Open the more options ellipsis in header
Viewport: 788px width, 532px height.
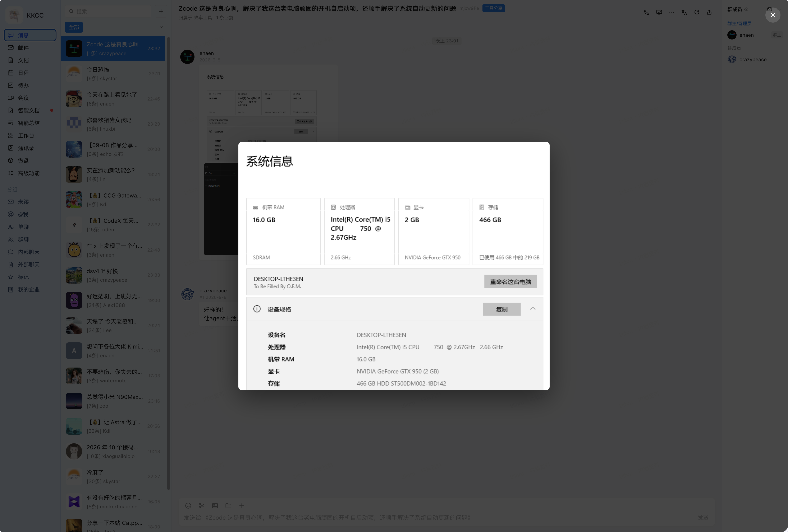[x=671, y=12]
